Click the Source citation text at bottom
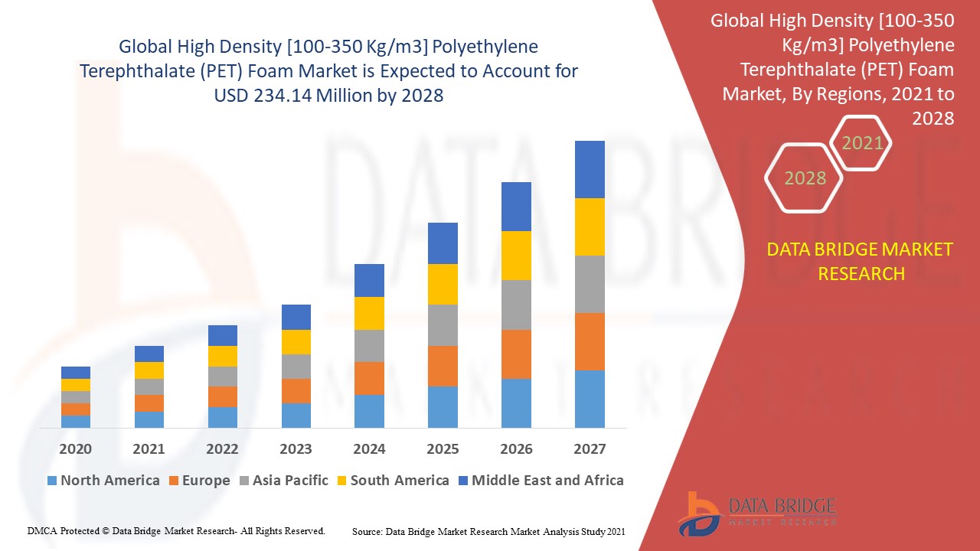The width and height of the screenshot is (980, 551). 488,530
